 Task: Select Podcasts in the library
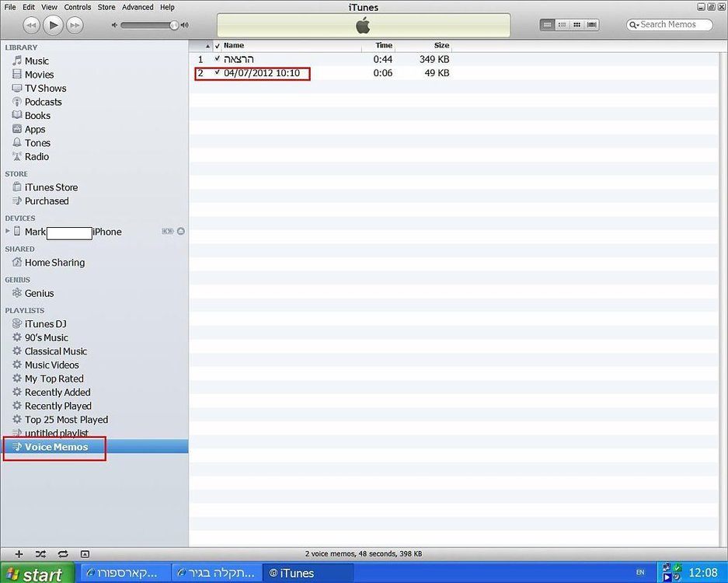click(44, 102)
